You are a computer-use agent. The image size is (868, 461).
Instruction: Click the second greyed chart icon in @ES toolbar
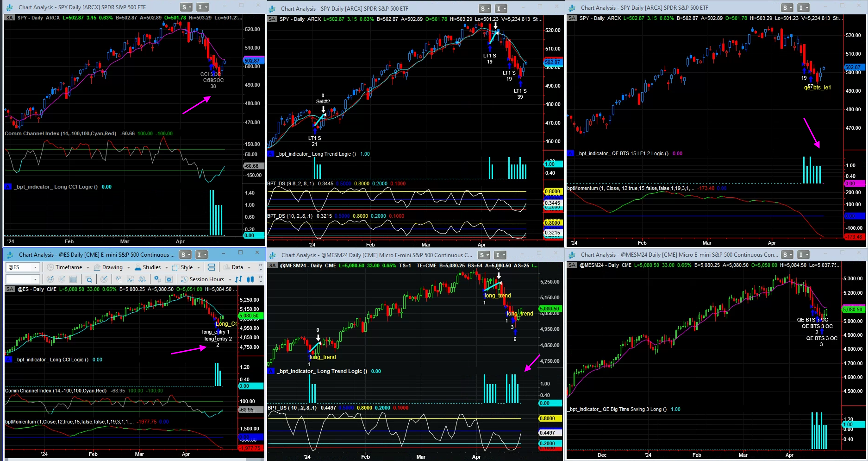pyautogui.click(x=62, y=279)
